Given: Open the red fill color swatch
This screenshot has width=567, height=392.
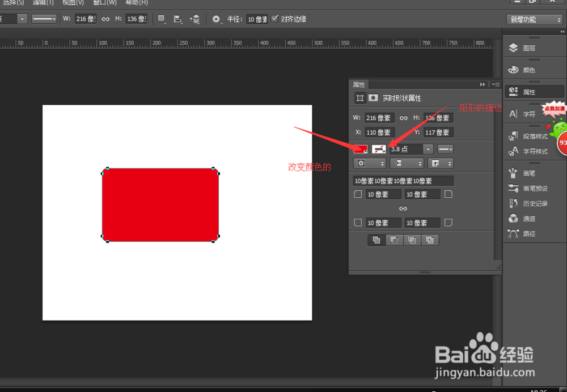Looking at the screenshot, I should (360, 149).
